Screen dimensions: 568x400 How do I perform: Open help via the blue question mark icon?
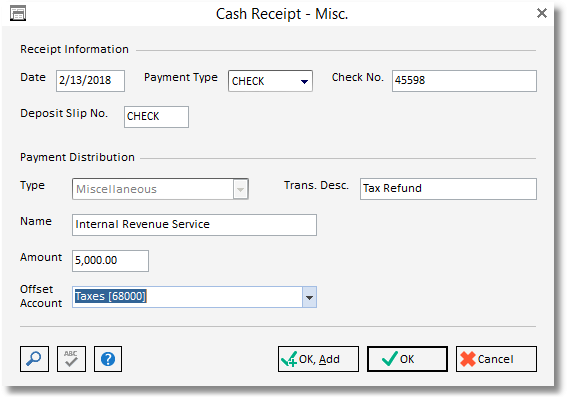108,359
